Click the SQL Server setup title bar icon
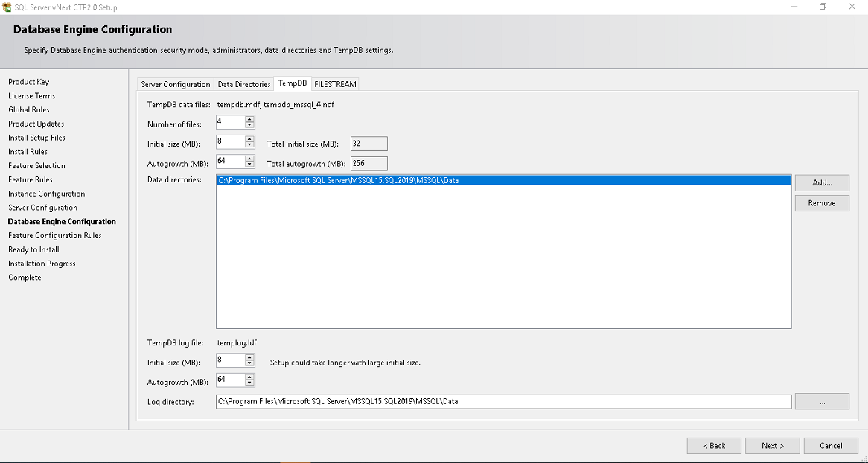The width and height of the screenshot is (868, 463). [7, 7]
